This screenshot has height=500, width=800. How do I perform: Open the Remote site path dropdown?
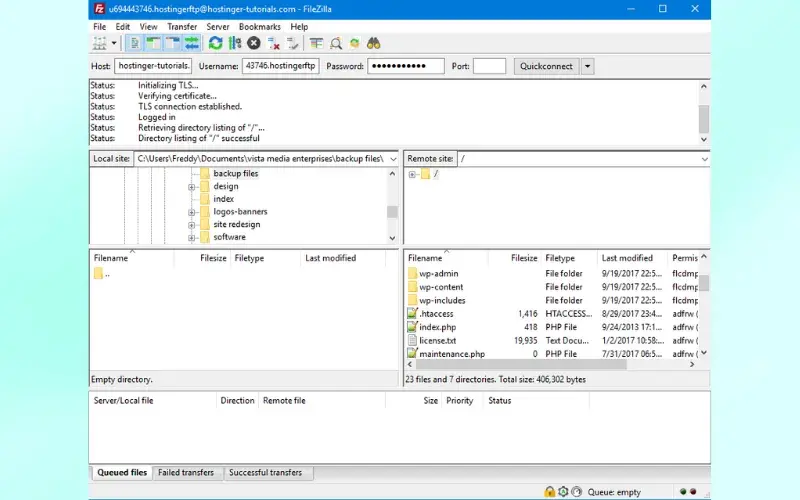click(704, 159)
